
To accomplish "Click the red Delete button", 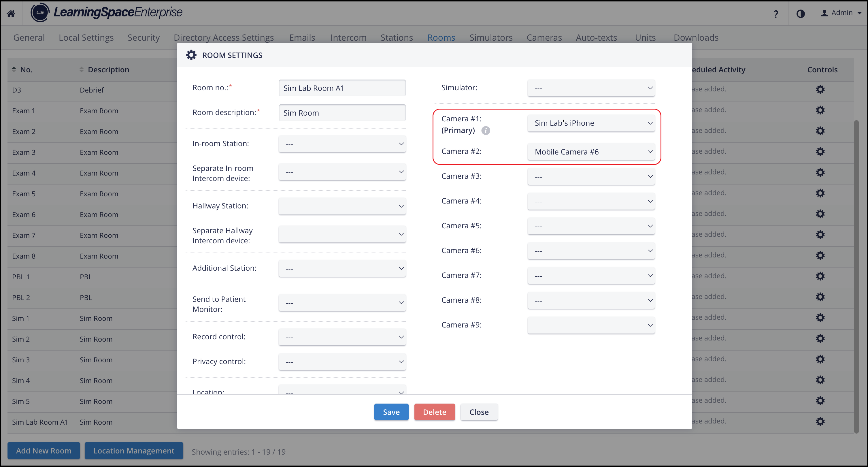I will tap(434, 412).
